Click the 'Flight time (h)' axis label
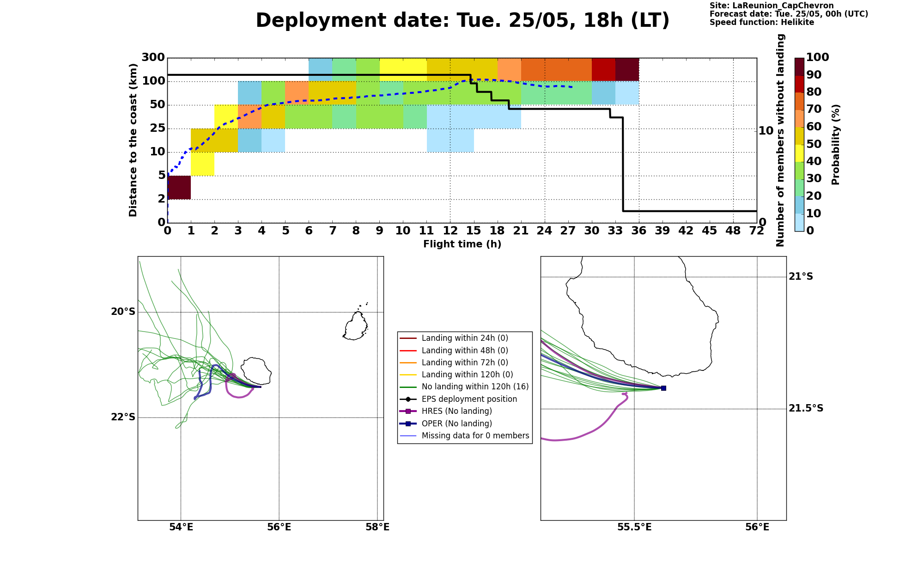 pyautogui.click(x=462, y=244)
